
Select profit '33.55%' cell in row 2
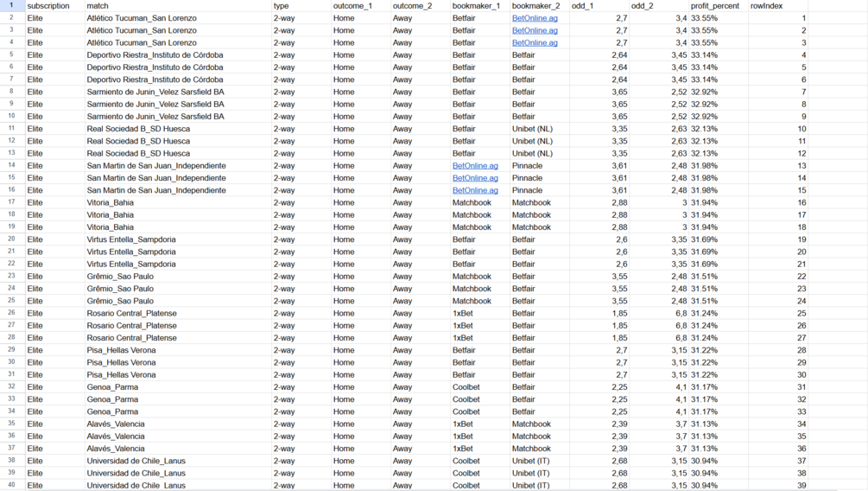tap(719, 18)
